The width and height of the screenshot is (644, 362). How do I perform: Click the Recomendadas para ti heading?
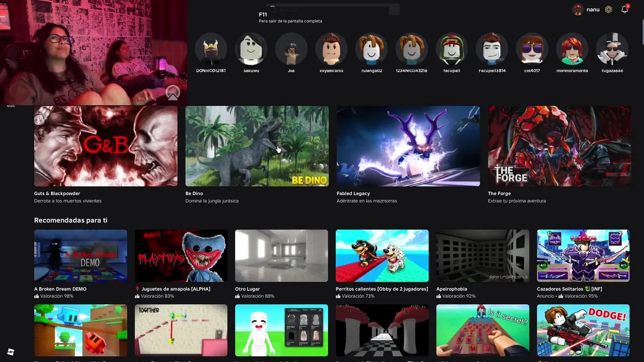click(70, 220)
